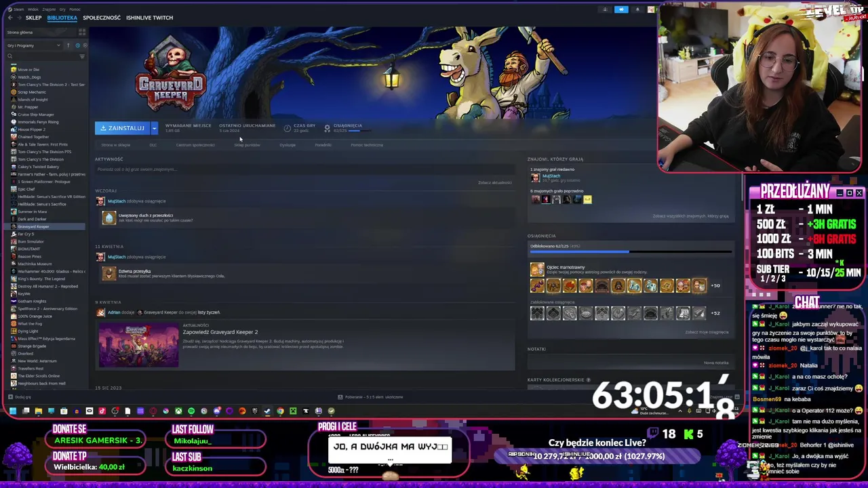Click Zobacz aktualności link
Screen dimensions: 868x488
pyautogui.click(x=495, y=182)
